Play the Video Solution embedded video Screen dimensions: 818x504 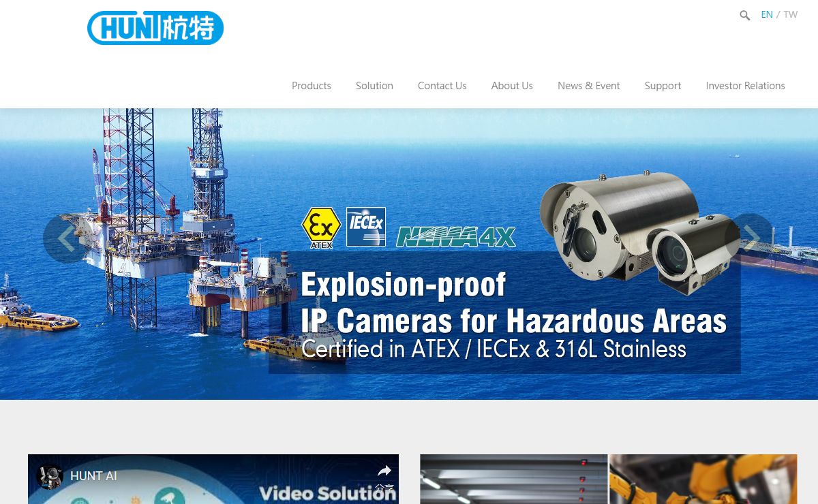click(x=213, y=479)
